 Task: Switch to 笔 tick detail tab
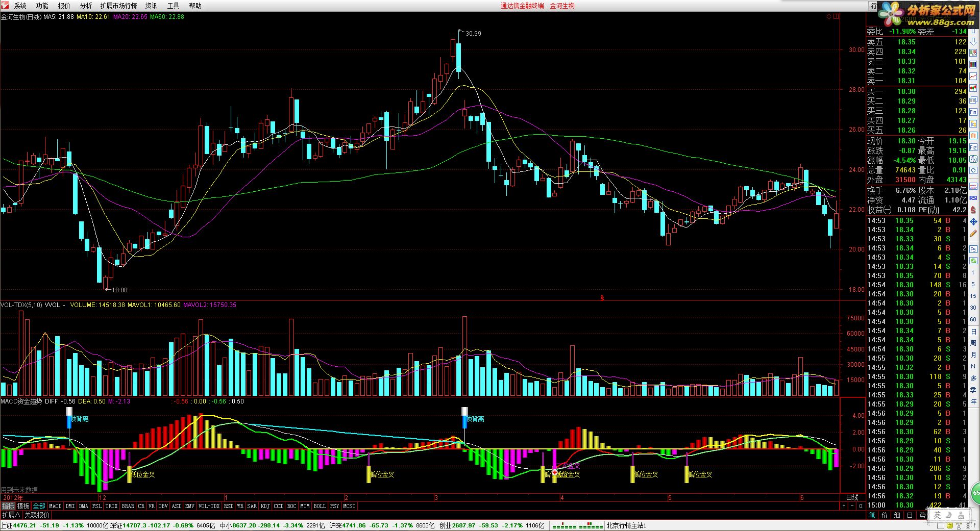click(872, 515)
